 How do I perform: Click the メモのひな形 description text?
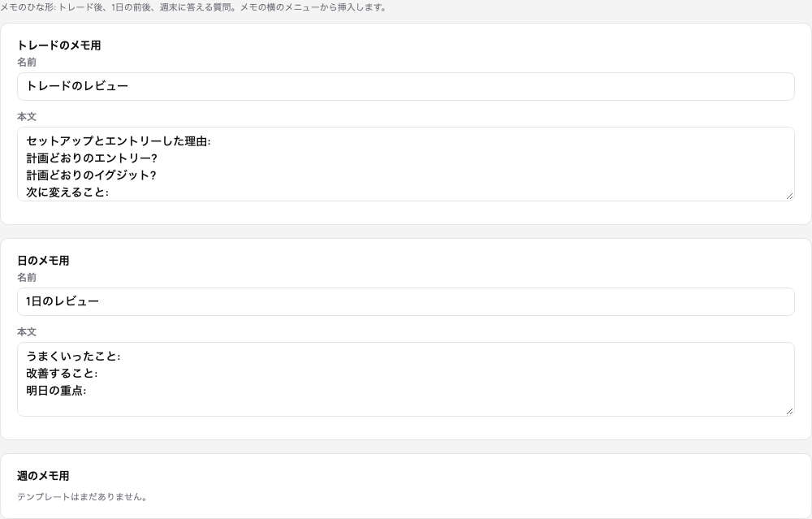click(x=194, y=7)
